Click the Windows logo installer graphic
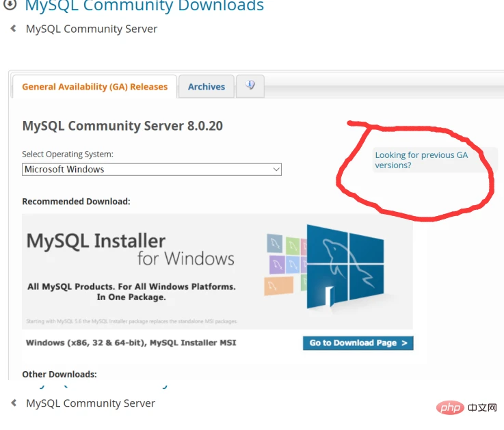This screenshot has height=430, width=504. [x=345, y=267]
